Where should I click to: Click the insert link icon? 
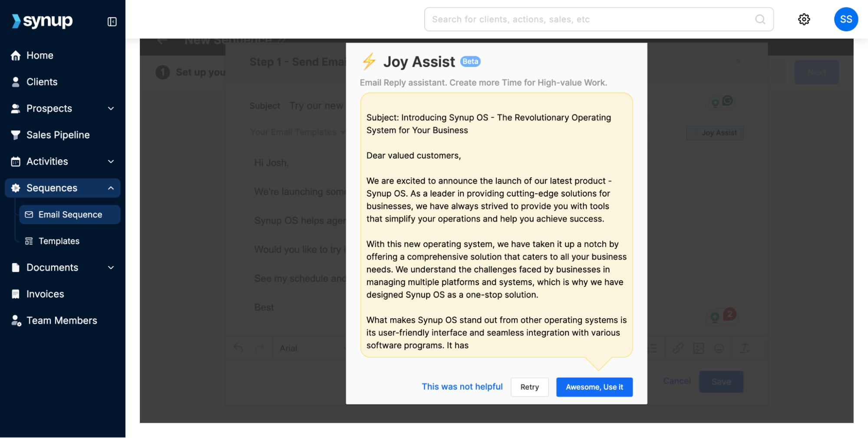[x=678, y=348]
